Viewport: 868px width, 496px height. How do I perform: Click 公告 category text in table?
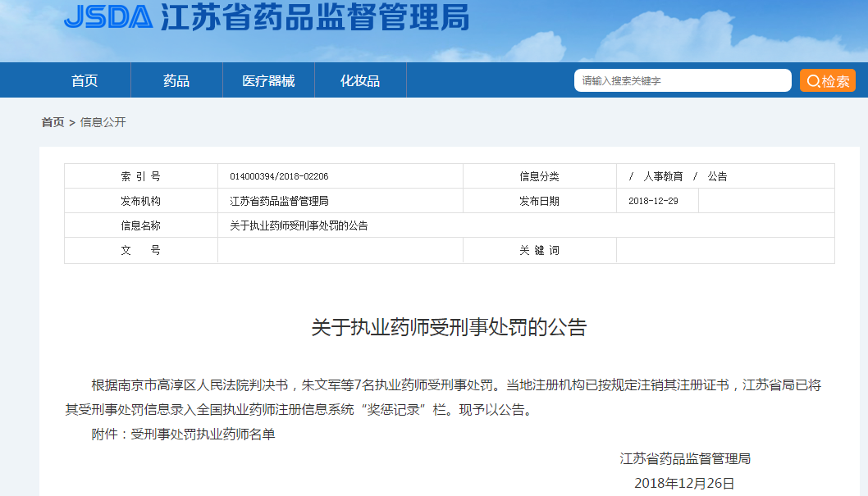coord(717,176)
